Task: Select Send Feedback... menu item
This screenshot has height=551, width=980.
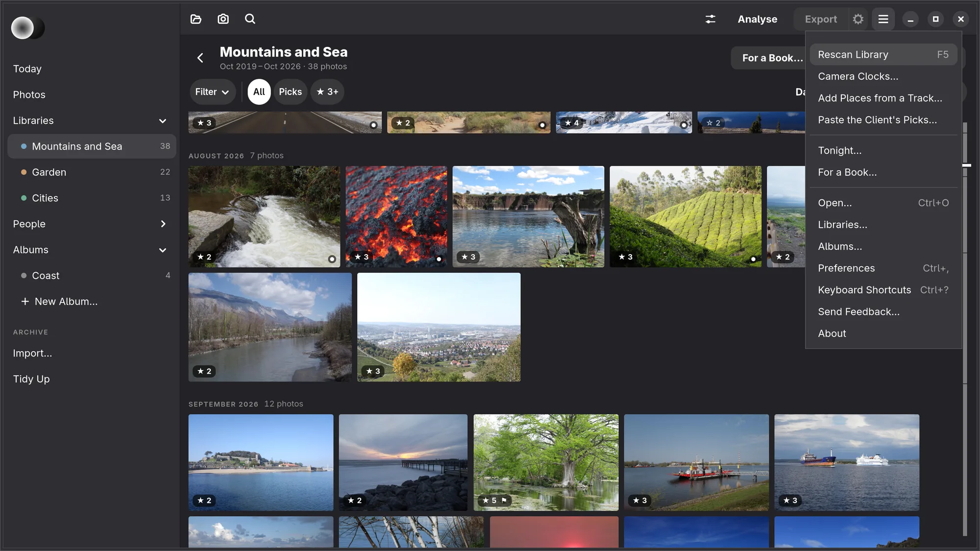Action: [883, 312]
